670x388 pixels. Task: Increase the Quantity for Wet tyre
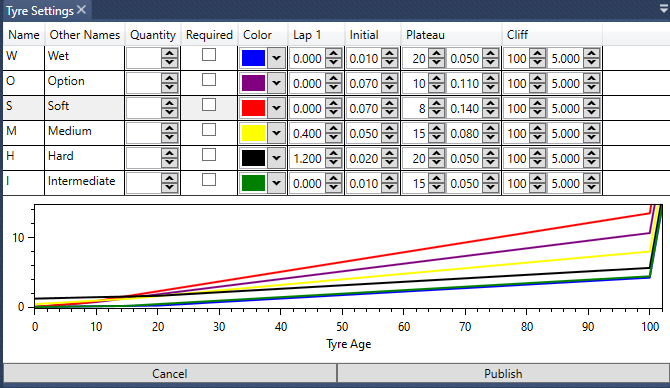(x=170, y=53)
